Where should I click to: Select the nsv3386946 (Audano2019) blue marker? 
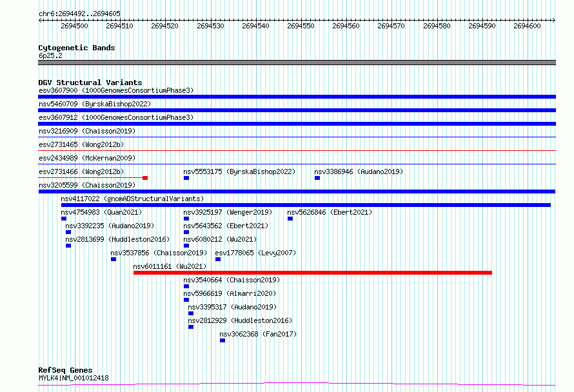point(317,178)
